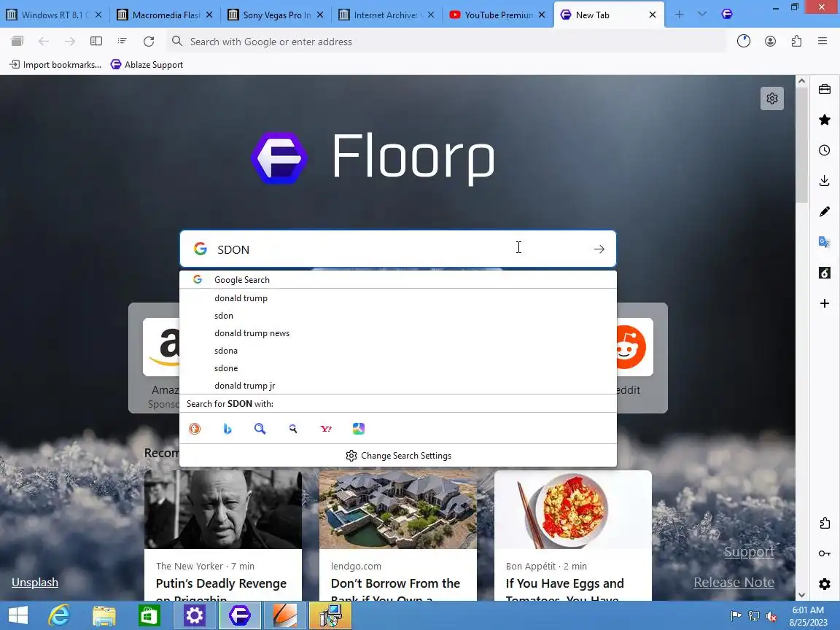This screenshot has height=630, width=840.
Task: Select suggestion 'donald trump'
Action: 398,297
